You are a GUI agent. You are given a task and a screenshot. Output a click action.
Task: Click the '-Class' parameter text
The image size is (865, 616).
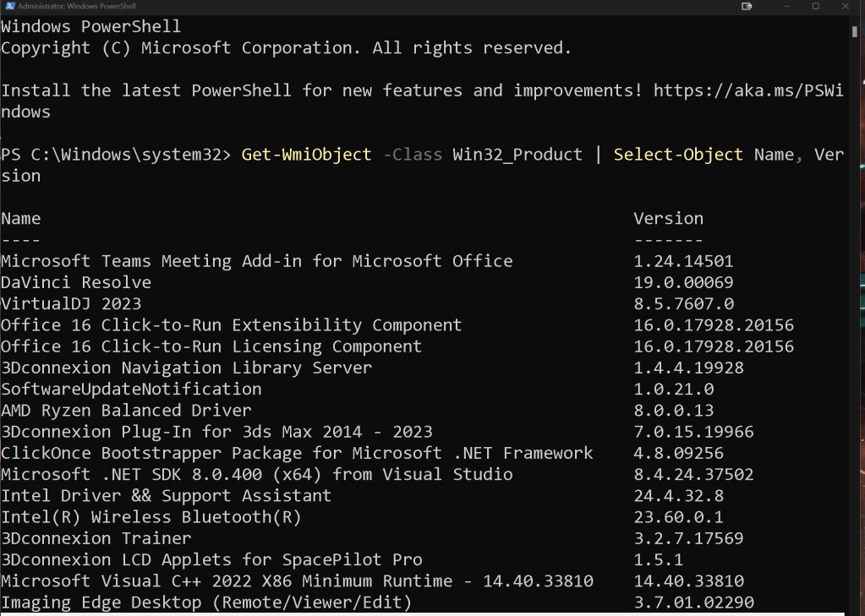tap(412, 155)
